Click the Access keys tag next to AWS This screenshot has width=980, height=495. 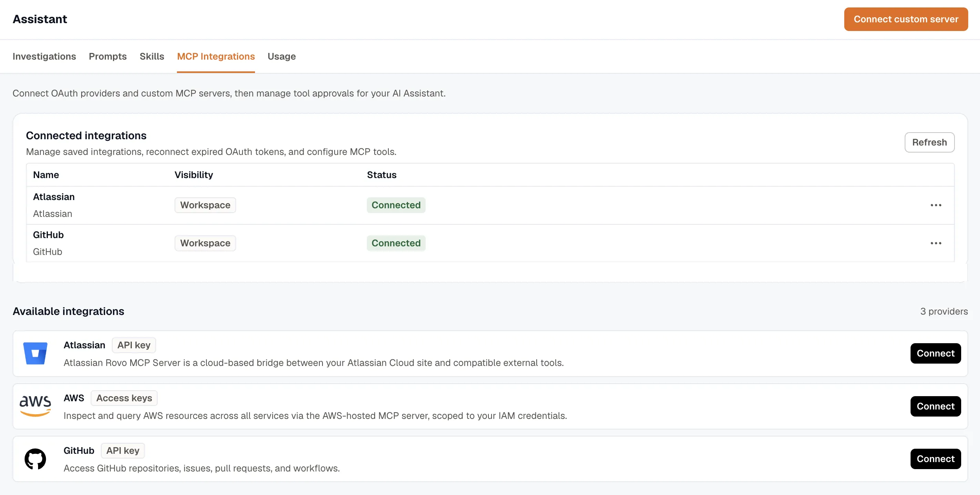click(124, 398)
